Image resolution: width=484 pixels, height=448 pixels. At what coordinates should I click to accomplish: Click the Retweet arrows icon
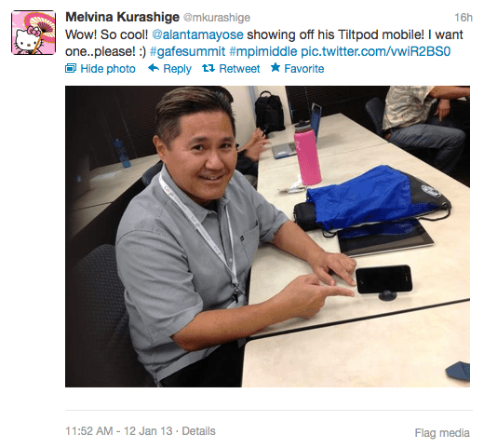(208, 68)
